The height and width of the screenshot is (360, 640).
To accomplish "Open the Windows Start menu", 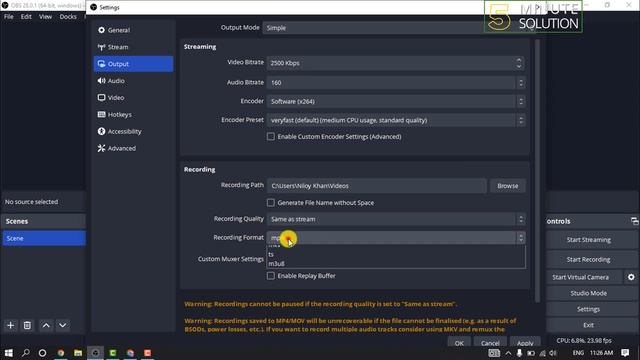I will pos(9,353).
